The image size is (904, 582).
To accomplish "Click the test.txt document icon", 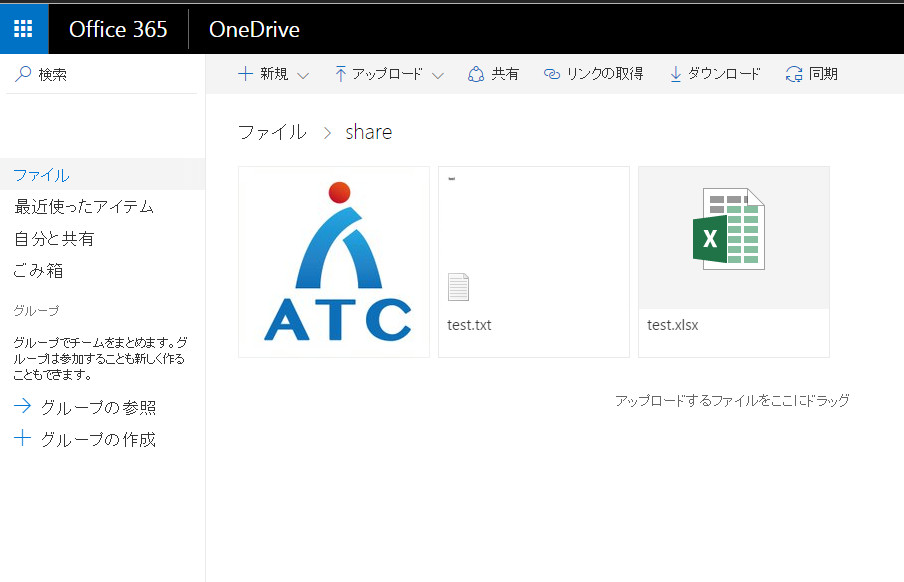I will (x=458, y=287).
